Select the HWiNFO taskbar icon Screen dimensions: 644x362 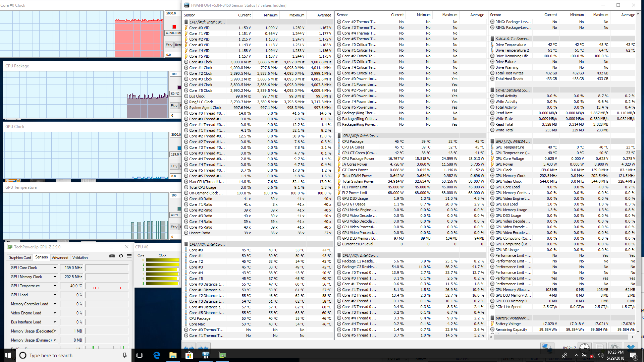(206, 355)
